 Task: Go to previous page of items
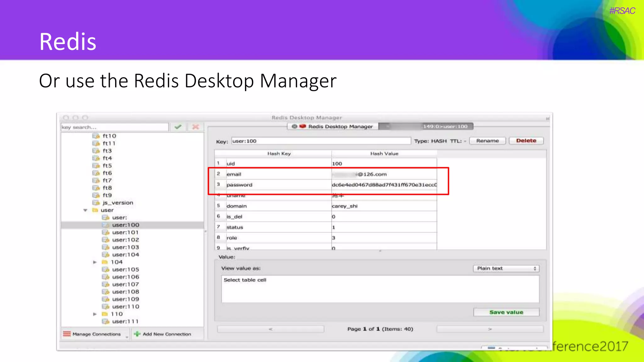270,329
